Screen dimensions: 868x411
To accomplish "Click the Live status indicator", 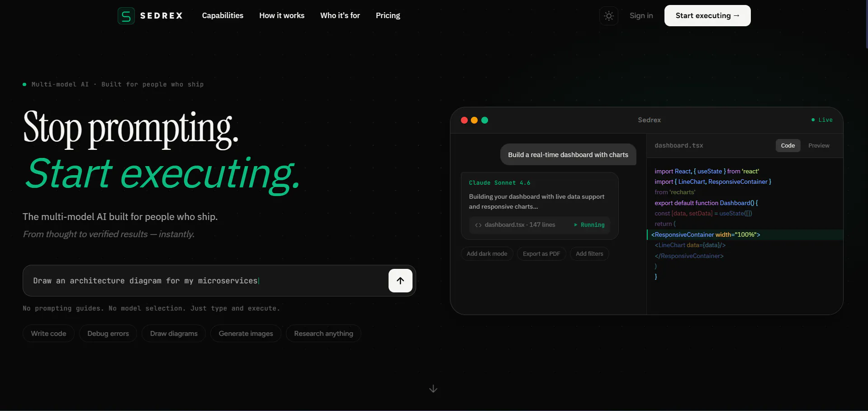I will coord(822,120).
